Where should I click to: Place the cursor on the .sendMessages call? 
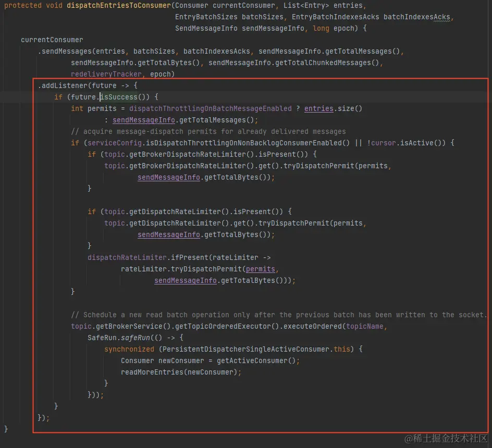tap(64, 51)
